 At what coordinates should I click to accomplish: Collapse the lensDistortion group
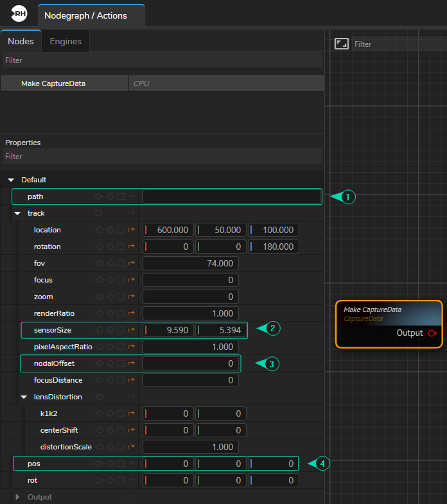24,397
